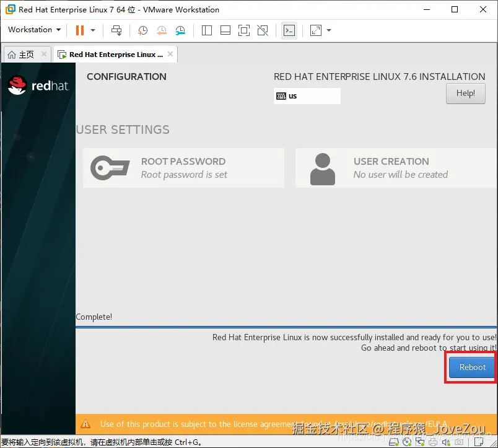Open the USER CREATION setting
The height and width of the screenshot is (448, 498).
pos(396,168)
